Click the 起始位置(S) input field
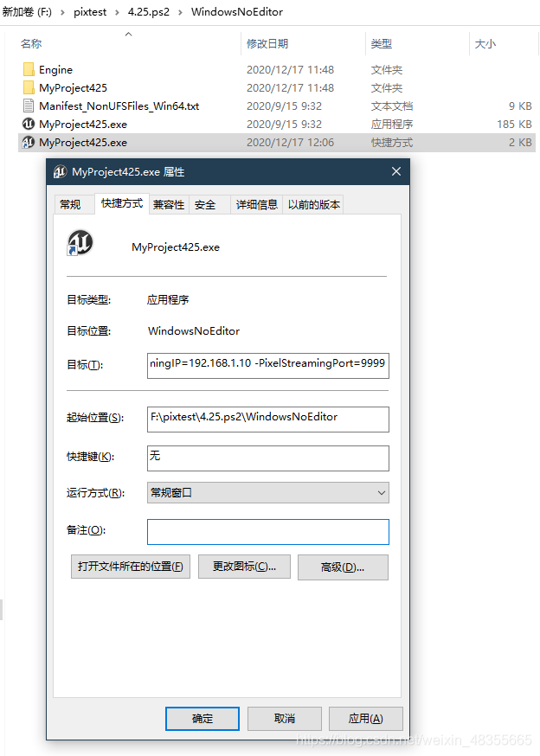Viewport: 540px width, 756px height. [x=267, y=420]
